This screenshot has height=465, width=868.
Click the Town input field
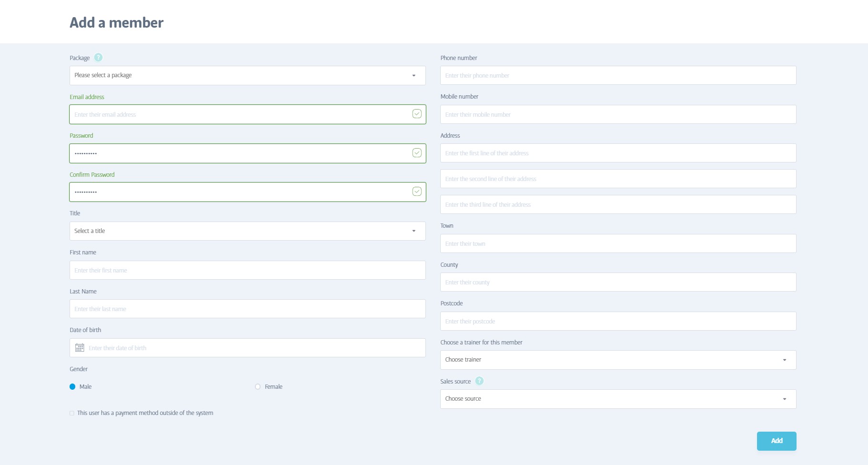tap(618, 243)
